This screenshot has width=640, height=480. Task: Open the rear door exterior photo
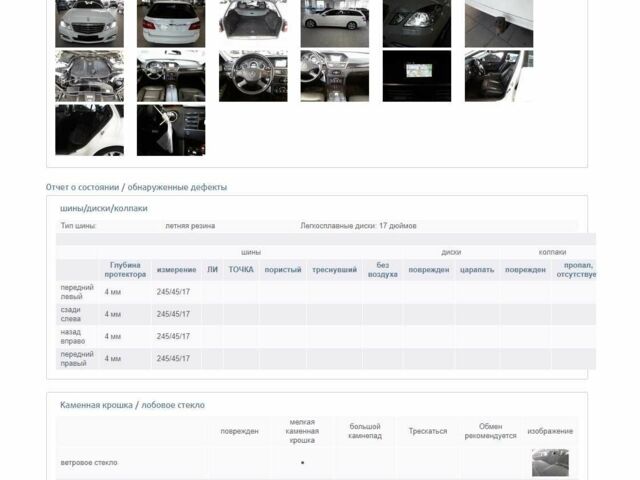pyautogui.click(x=89, y=130)
